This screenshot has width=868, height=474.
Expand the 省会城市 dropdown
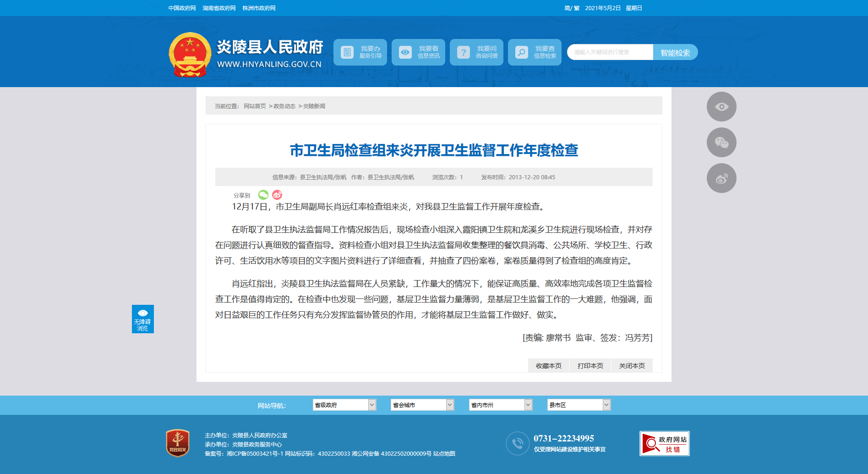pyautogui.click(x=422, y=405)
